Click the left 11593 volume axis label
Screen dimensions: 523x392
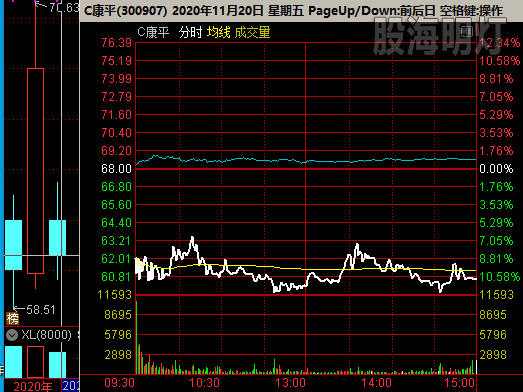[x=114, y=295]
